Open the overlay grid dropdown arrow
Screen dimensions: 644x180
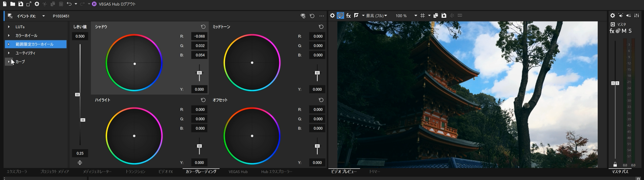[x=429, y=15]
